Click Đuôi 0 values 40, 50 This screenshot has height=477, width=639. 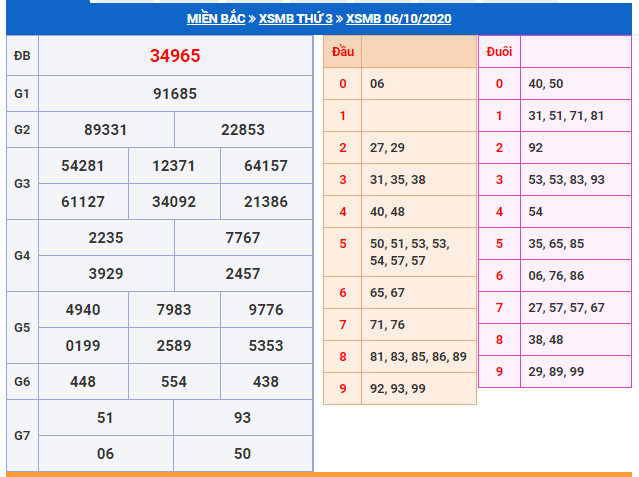tap(546, 84)
